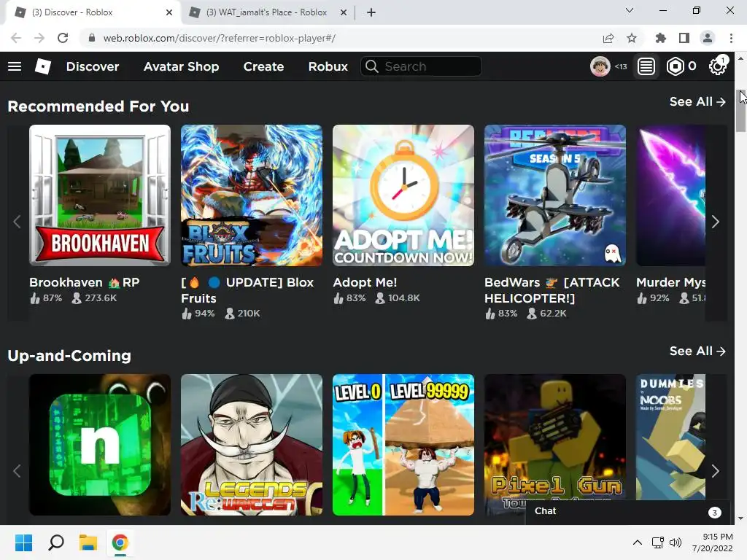Screen dimensions: 747x560
Task: Open the Chat panel
Action: point(627,511)
